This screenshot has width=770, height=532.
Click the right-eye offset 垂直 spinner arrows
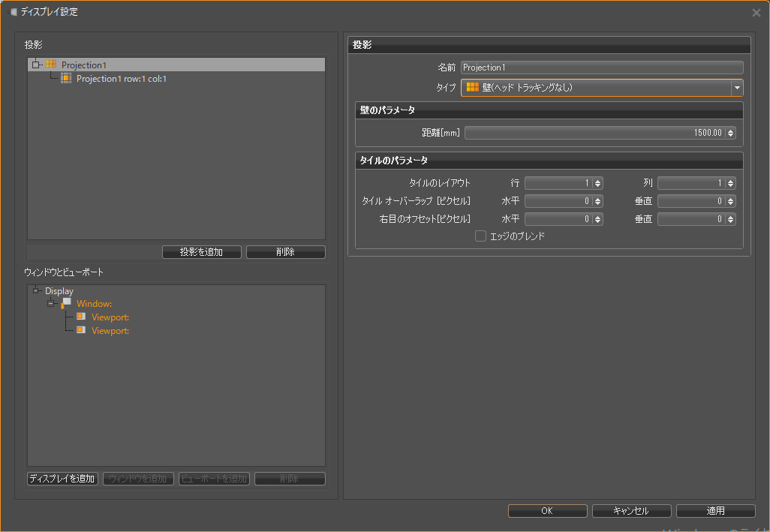pos(731,219)
